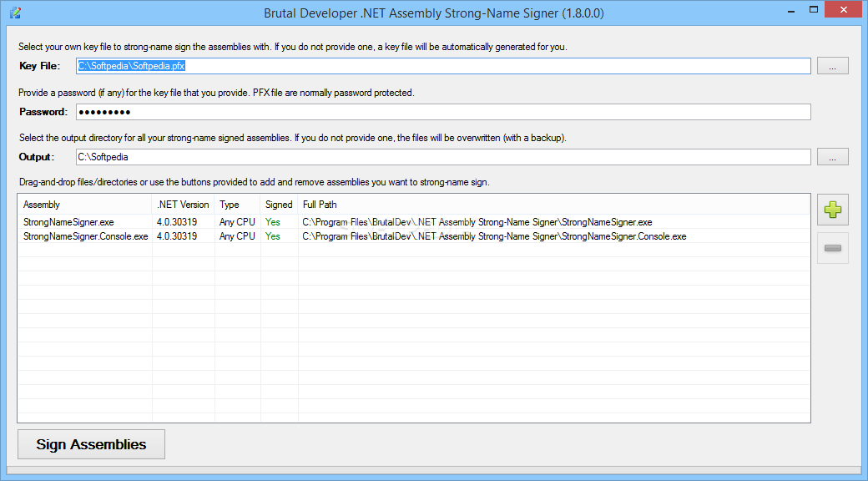
Task: Sort list by Signed column header
Action: 279,205
